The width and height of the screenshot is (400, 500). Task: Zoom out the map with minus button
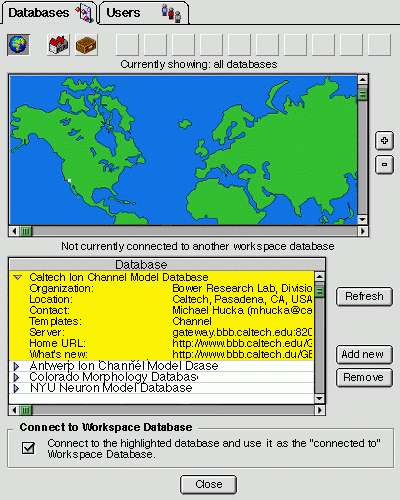pyautogui.click(x=384, y=165)
